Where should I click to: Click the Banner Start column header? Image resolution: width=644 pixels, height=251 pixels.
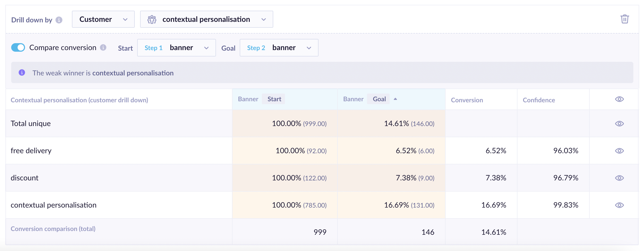285,99
